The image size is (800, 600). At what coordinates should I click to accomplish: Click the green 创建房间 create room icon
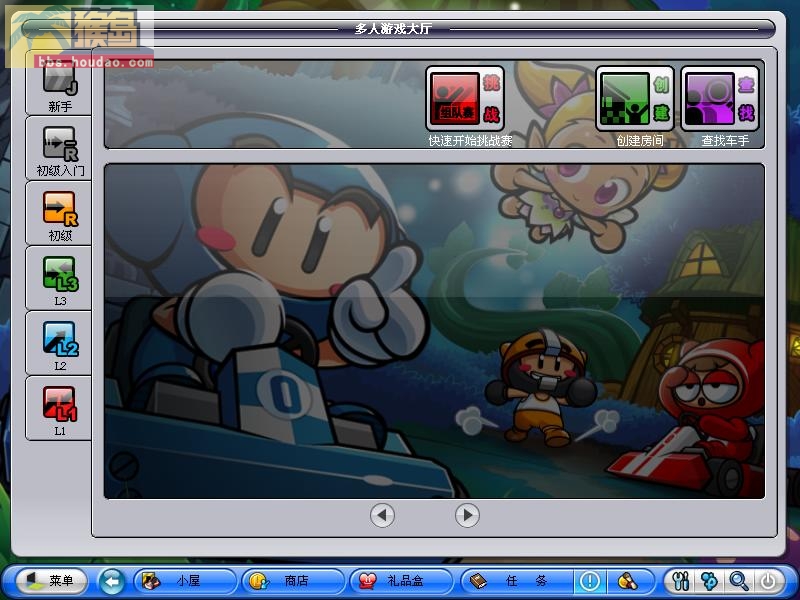tap(635, 99)
